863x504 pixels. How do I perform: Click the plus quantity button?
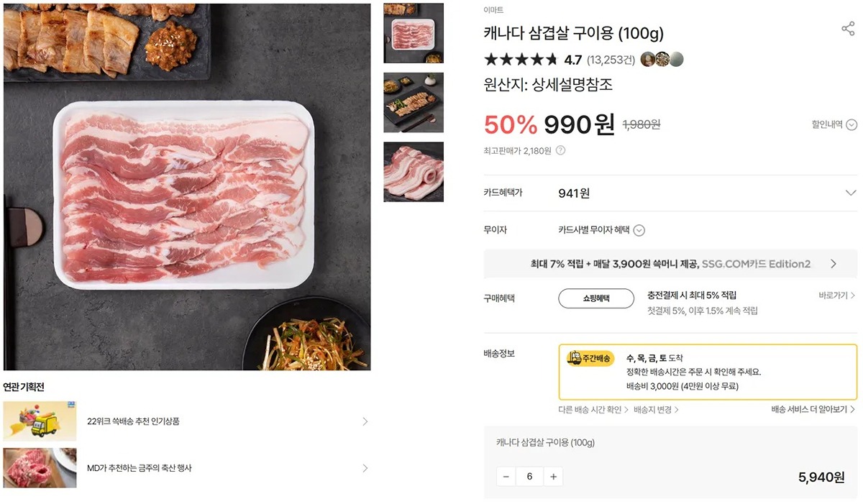(553, 477)
